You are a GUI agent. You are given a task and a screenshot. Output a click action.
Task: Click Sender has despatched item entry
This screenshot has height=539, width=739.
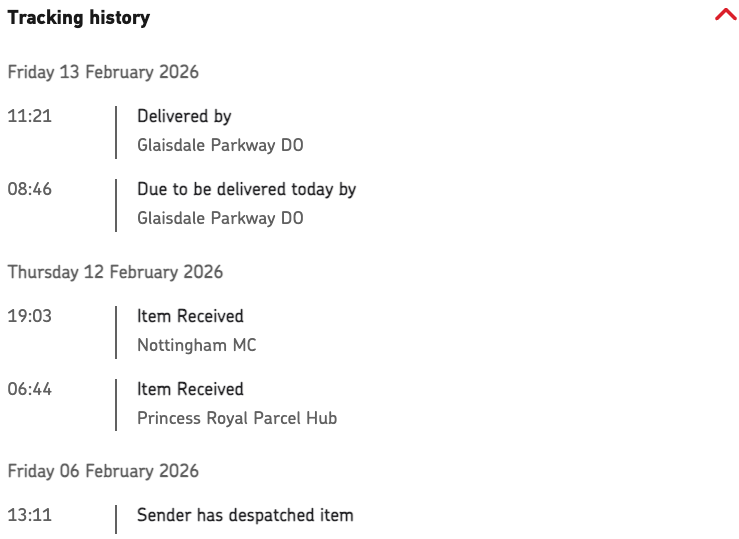(x=245, y=516)
